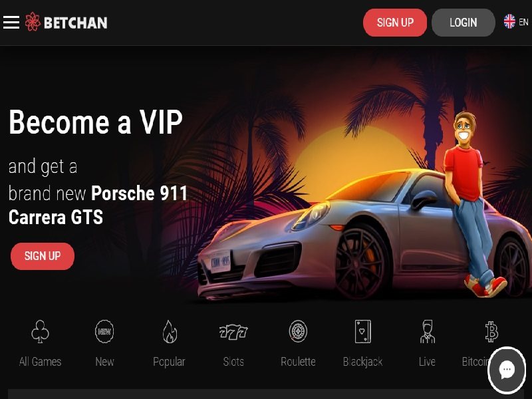Select the Live dealer icon
This screenshot has width=532, height=399.
tap(427, 331)
